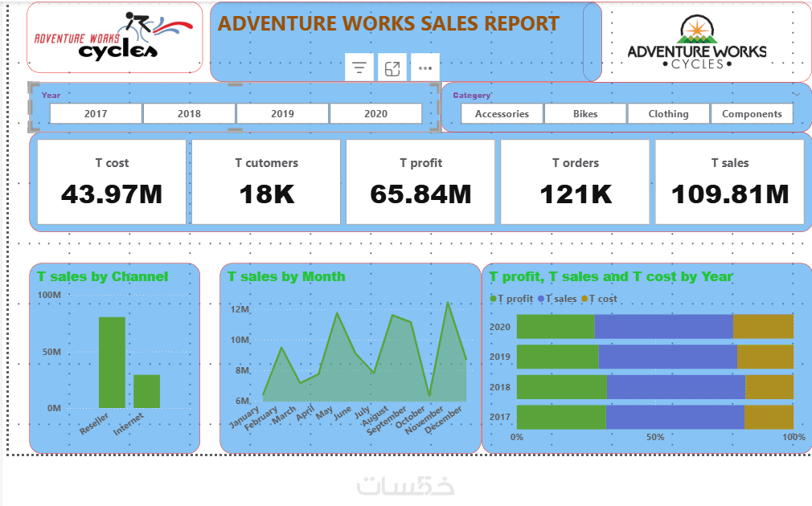Select the Clothing category
This screenshot has height=506, width=812.
click(x=669, y=114)
